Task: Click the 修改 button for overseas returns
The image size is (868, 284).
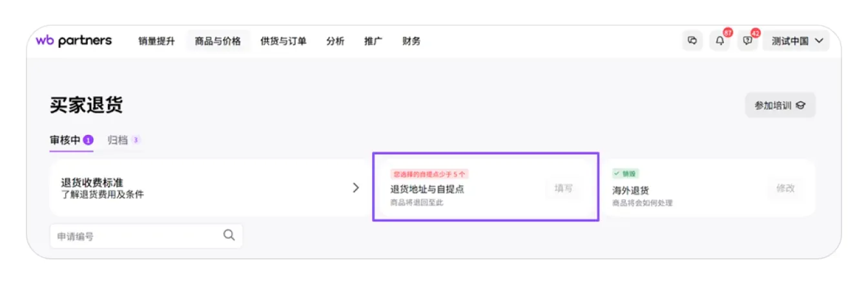Action: click(785, 188)
